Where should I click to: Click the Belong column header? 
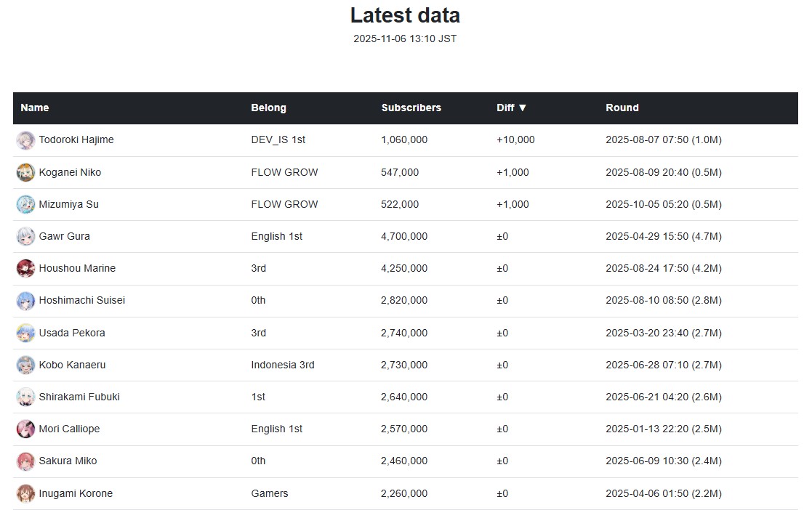coord(268,108)
